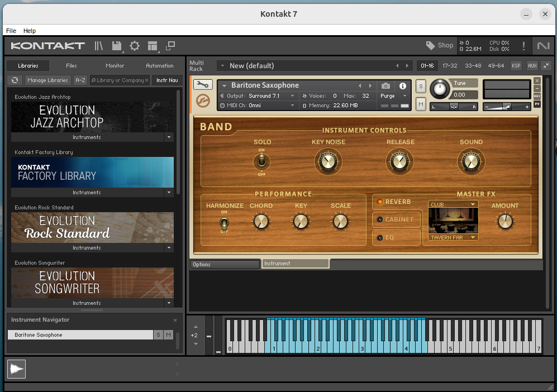Solo the instrument with the header S button
Screen dimensions: 557x392
tap(421, 87)
